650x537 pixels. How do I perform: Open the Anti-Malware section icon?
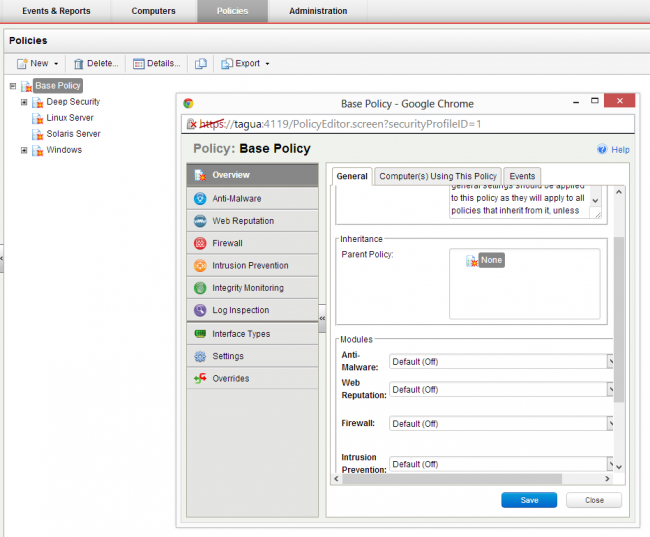click(x=200, y=199)
